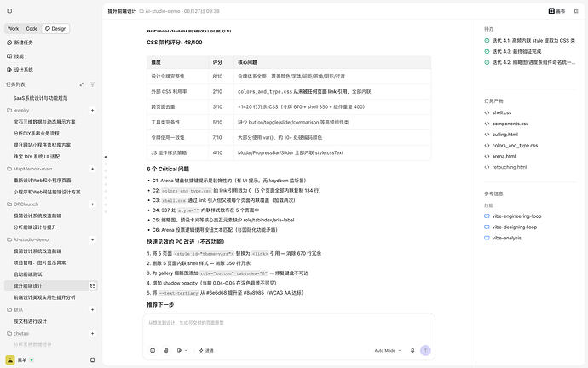Click the attachment icon in input toolbar

pos(166,350)
